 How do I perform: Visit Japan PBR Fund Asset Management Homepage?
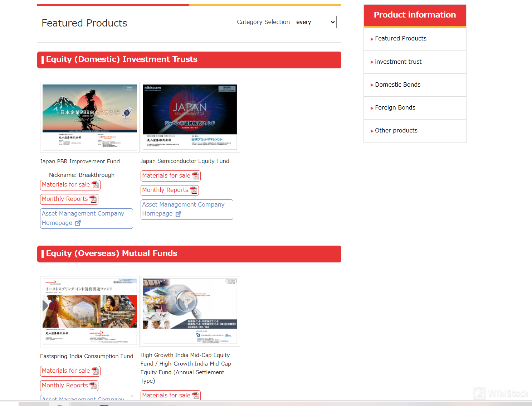coord(87,218)
